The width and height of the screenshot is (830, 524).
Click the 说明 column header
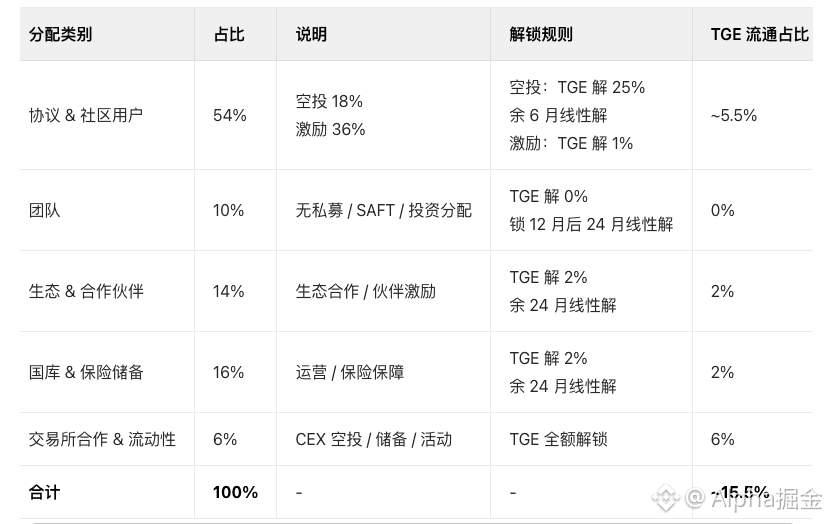[311, 34]
